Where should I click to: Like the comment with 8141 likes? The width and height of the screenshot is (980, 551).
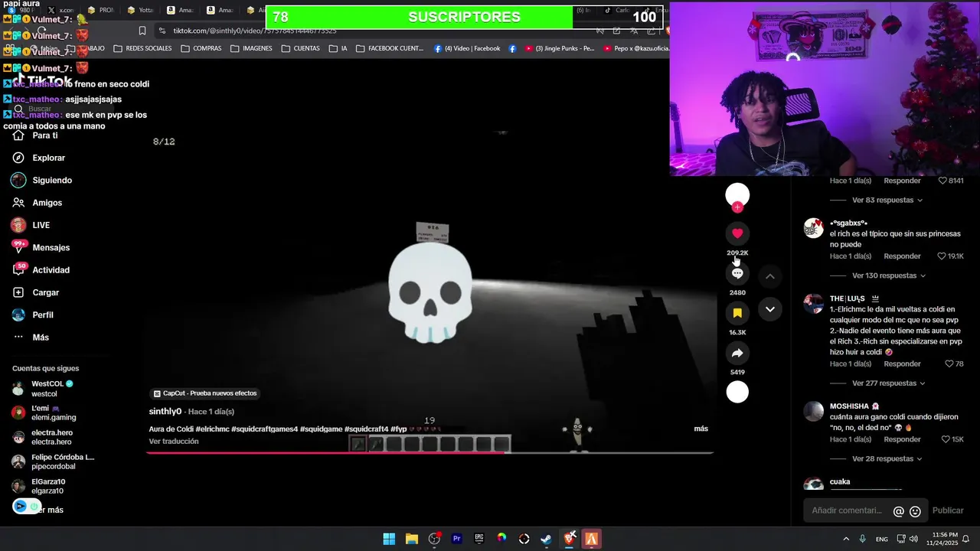coord(944,181)
